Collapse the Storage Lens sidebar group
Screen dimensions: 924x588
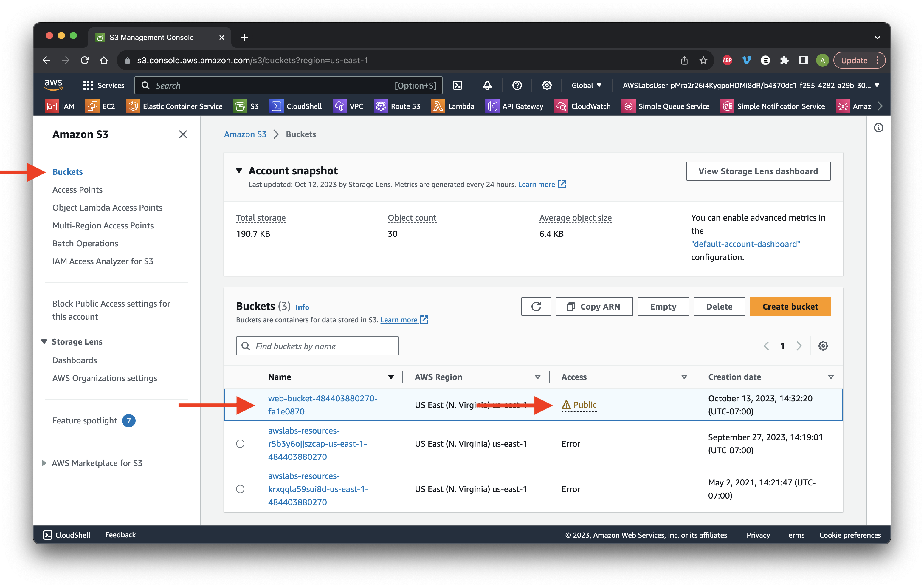click(44, 342)
